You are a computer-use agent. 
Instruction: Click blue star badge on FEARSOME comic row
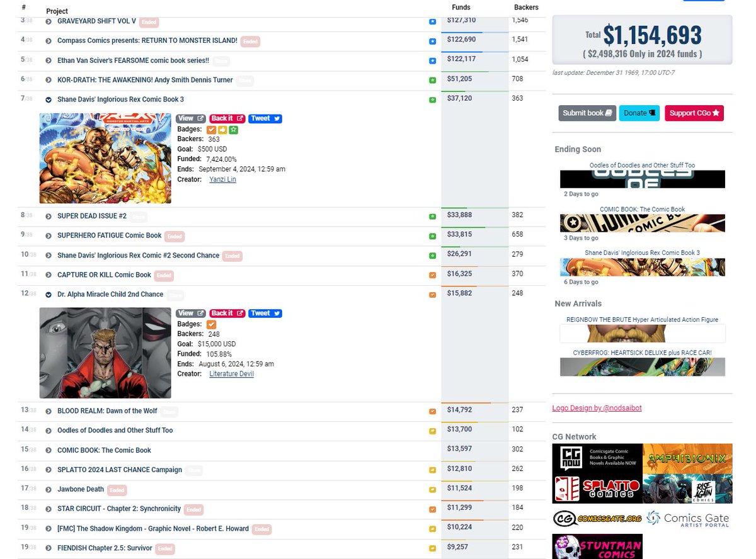tap(432, 61)
